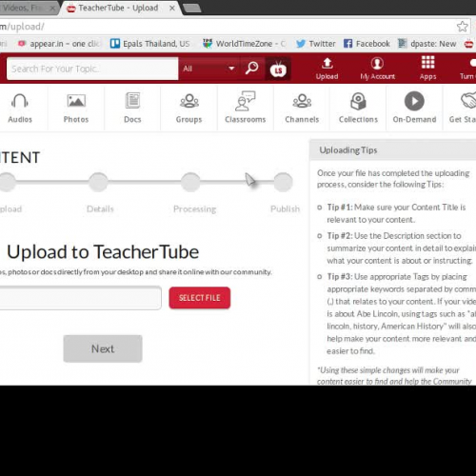
Task: Click the Upload arrow icon in header
Action: click(327, 63)
